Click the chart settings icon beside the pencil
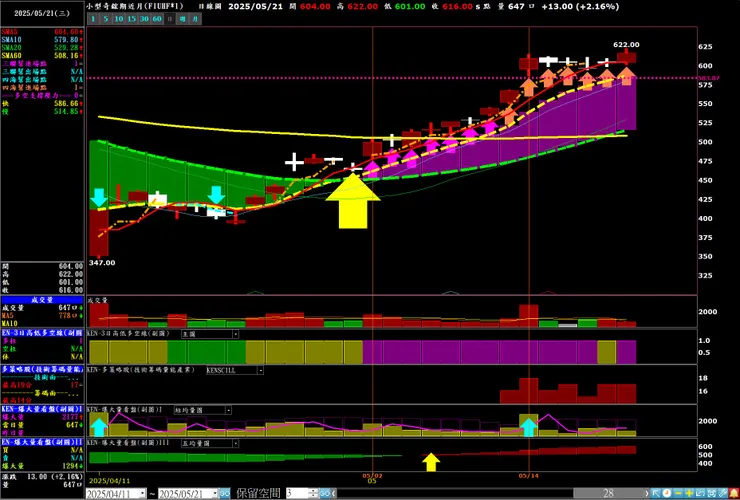The height and width of the screenshot is (500, 740). [712, 494]
